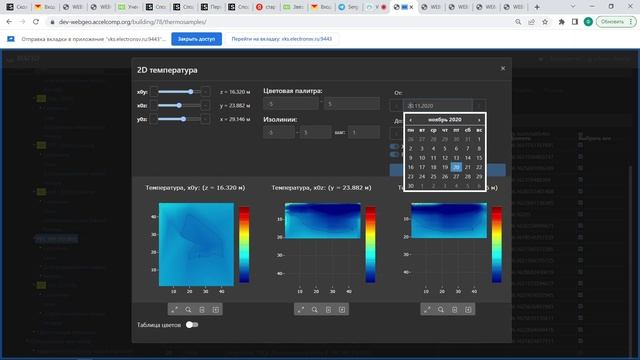This screenshot has width=640, height=360.
Task: Open a new browser tab
Action: point(537,7)
